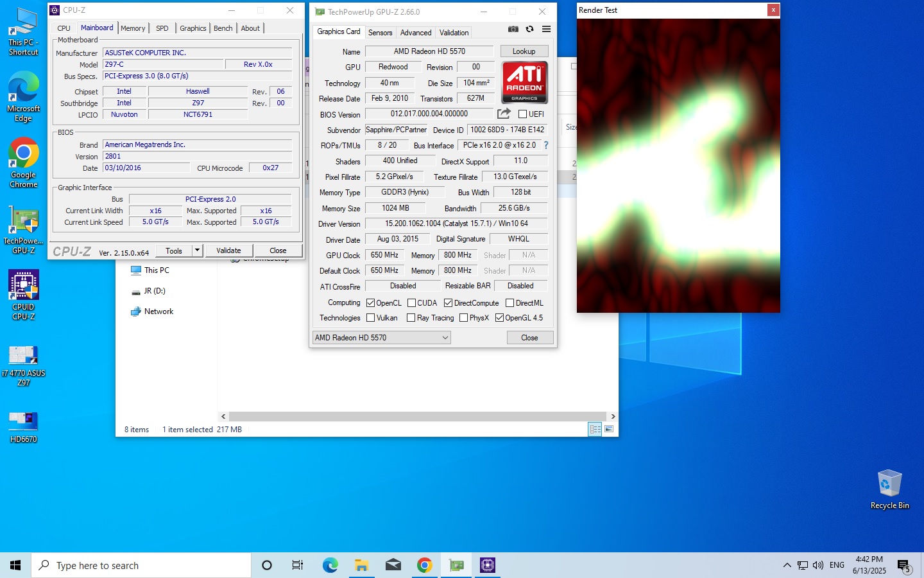Expand the AMD Radeon HD 5570 dropdown
The image size is (924, 578).
click(x=381, y=338)
